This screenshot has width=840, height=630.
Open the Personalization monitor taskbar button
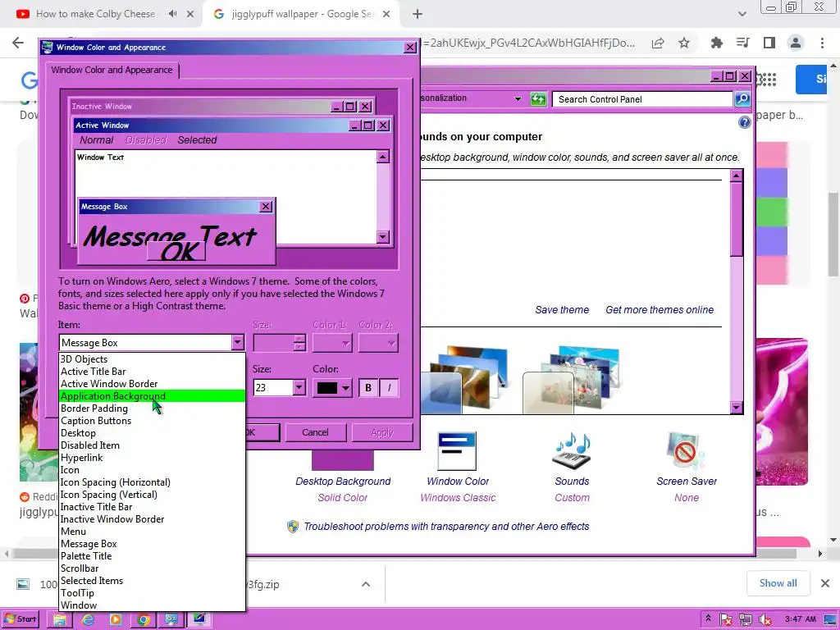(199, 620)
